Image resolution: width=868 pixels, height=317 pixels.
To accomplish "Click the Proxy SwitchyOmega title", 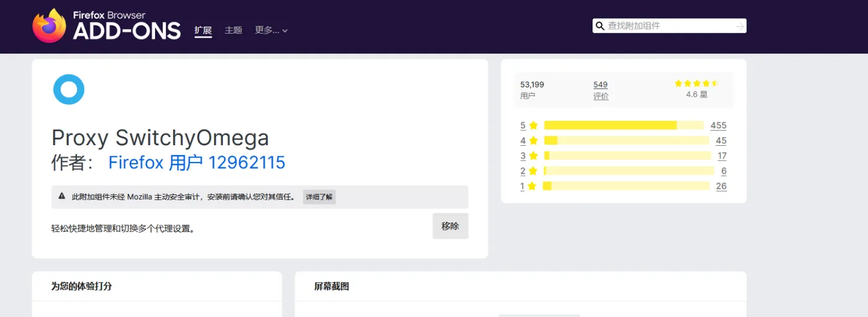I will (160, 138).
